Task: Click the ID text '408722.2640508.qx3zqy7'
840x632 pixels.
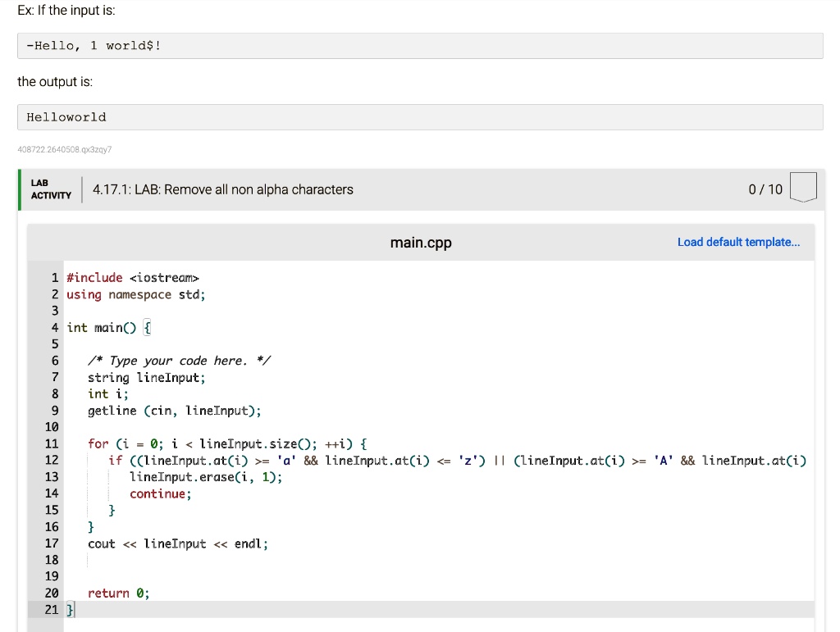Action: 65,150
